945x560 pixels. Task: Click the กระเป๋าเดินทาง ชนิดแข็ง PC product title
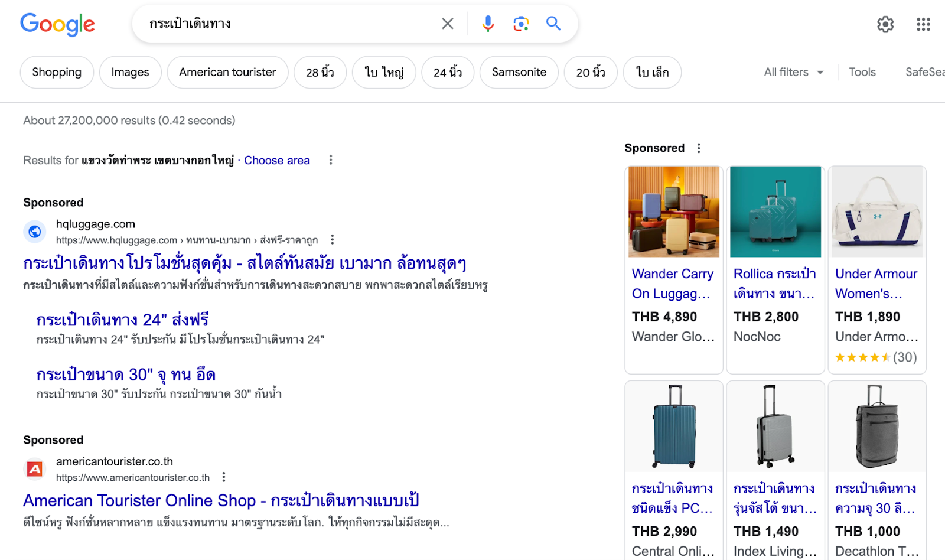(x=673, y=498)
